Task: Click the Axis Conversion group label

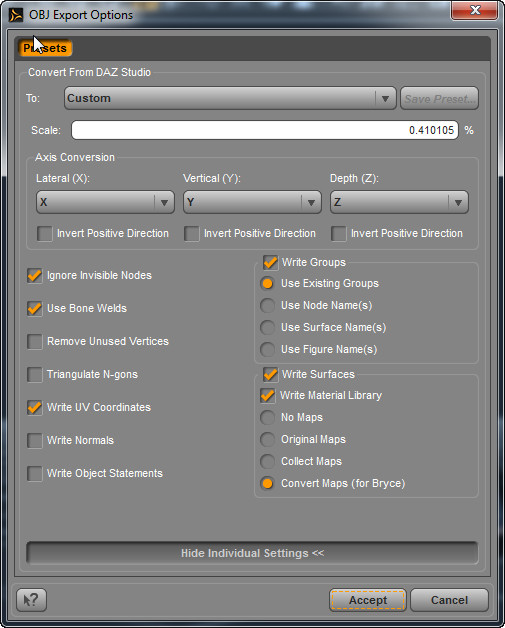Action: tap(75, 157)
